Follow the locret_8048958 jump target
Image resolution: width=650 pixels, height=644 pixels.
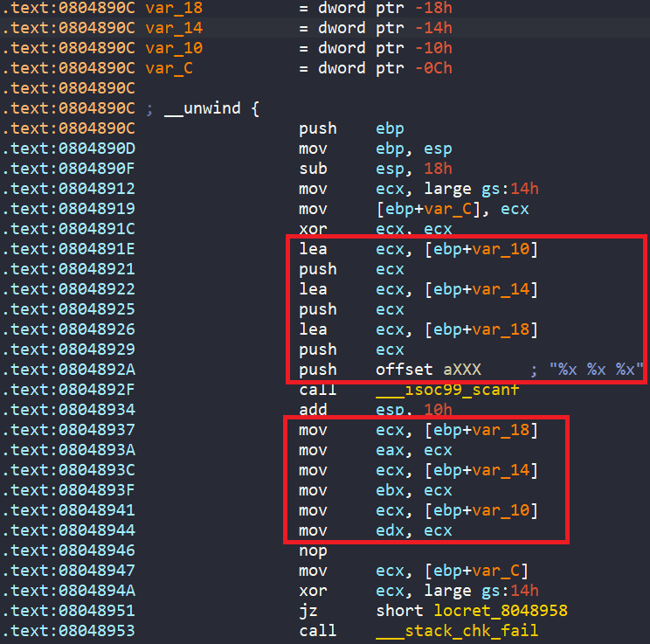pyautogui.click(x=501, y=611)
